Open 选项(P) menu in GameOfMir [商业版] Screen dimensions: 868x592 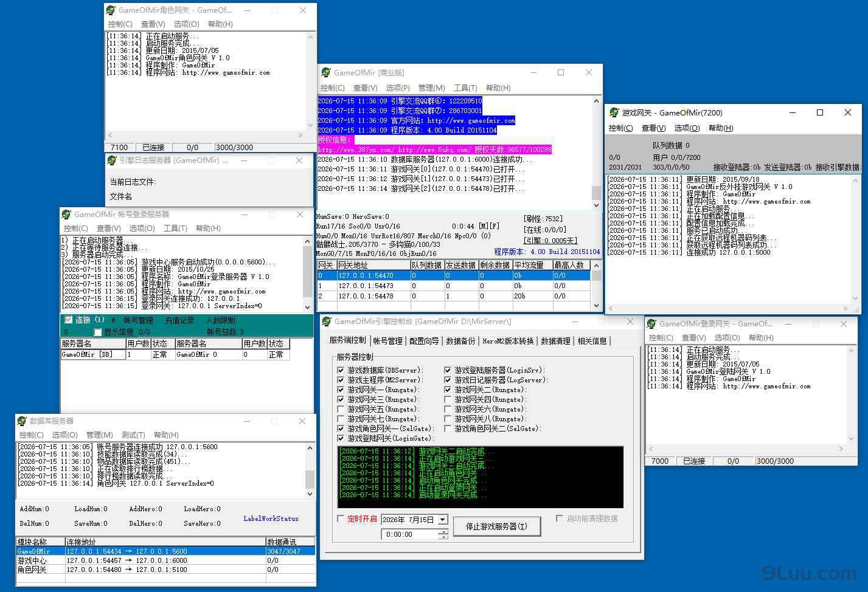click(x=398, y=88)
